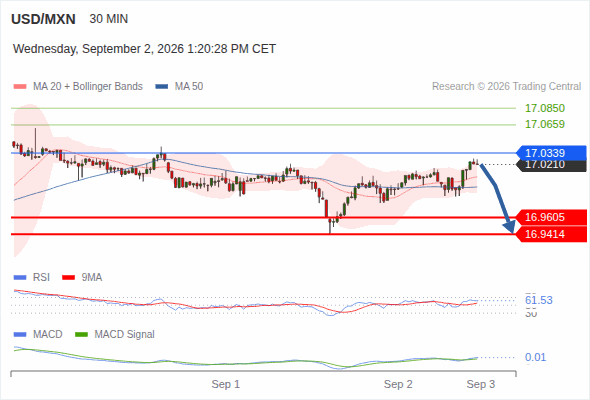Click the 17.0659 resistance level label

point(545,124)
